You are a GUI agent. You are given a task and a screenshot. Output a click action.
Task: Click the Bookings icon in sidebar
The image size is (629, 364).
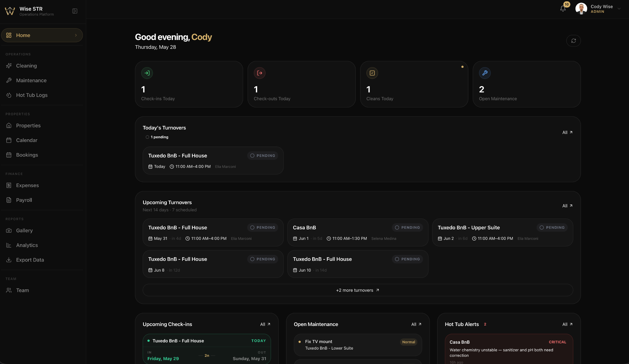coord(9,155)
